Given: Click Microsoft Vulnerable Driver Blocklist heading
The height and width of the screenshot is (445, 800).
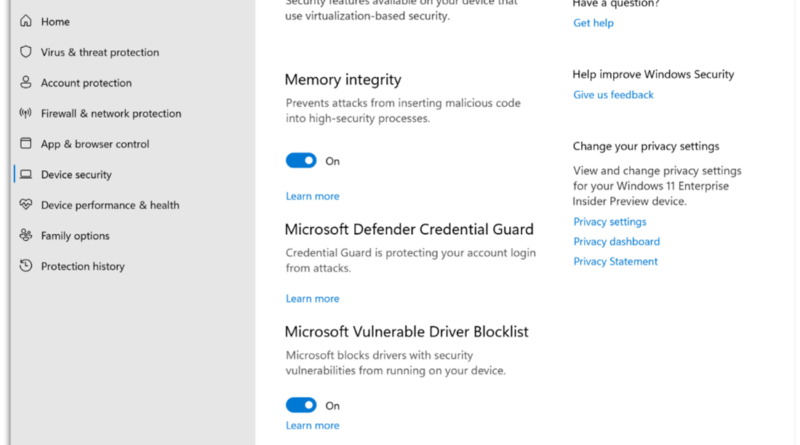Looking at the screenshot, I should (407, 332).
